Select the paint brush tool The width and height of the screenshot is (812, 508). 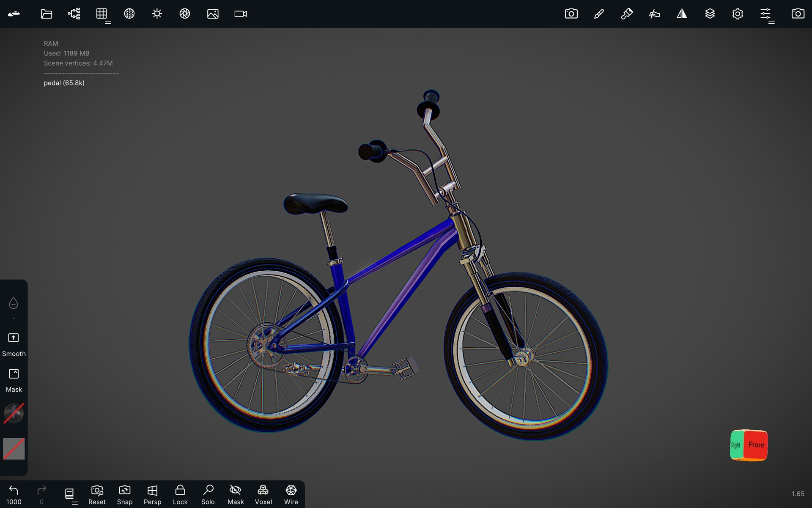599,14
